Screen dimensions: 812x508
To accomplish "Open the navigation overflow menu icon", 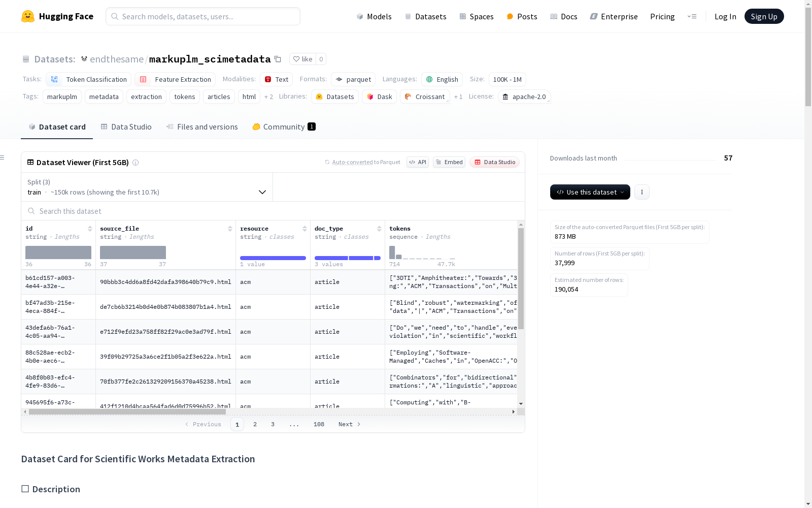I will pyautogui.click(x=692, y=16).
